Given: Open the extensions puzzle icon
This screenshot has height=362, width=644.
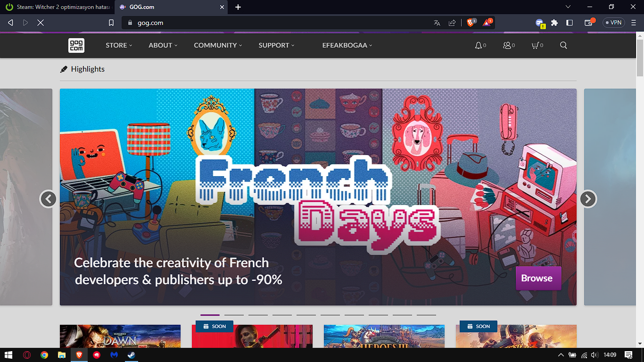Looking at the screenshot, I should pyautogui.click(x=554, y=23).
